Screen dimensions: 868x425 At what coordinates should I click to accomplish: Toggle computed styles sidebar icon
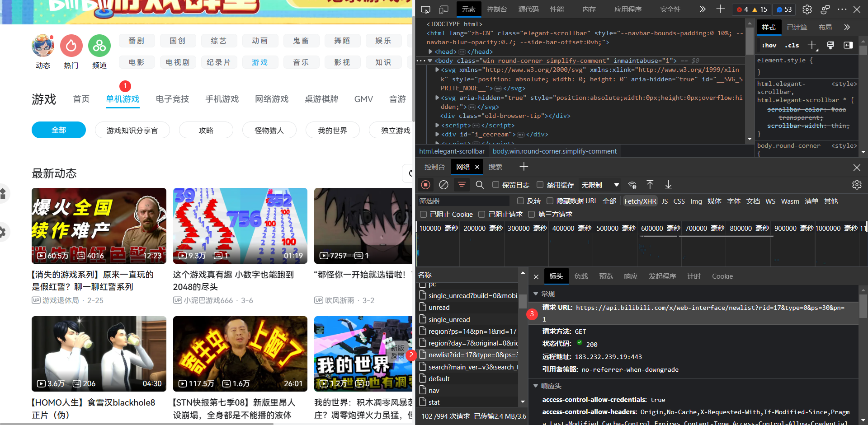tap(848, 45)
